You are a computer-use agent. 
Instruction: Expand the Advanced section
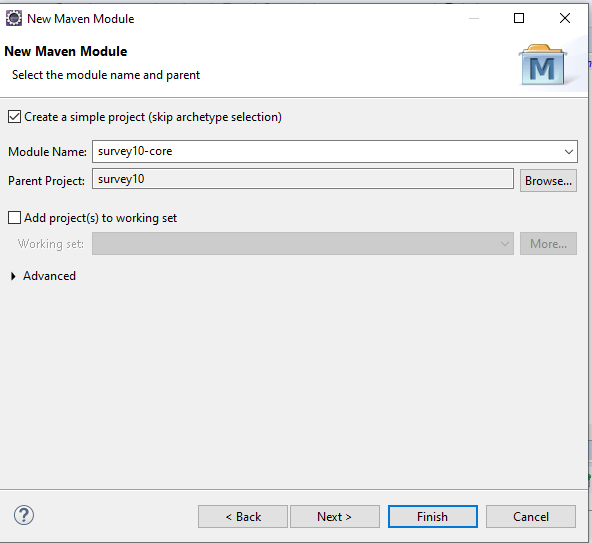(14, 276)
